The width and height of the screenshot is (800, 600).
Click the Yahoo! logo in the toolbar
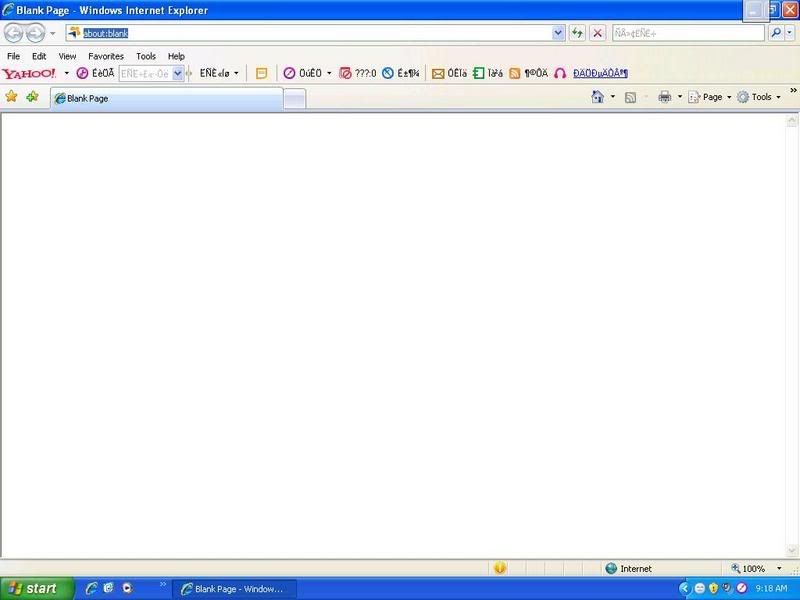pyautogui.click(x=29, y=73)
